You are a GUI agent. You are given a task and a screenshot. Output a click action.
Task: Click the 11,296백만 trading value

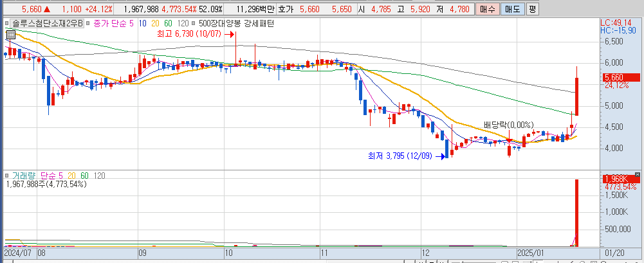click(257, 9)
